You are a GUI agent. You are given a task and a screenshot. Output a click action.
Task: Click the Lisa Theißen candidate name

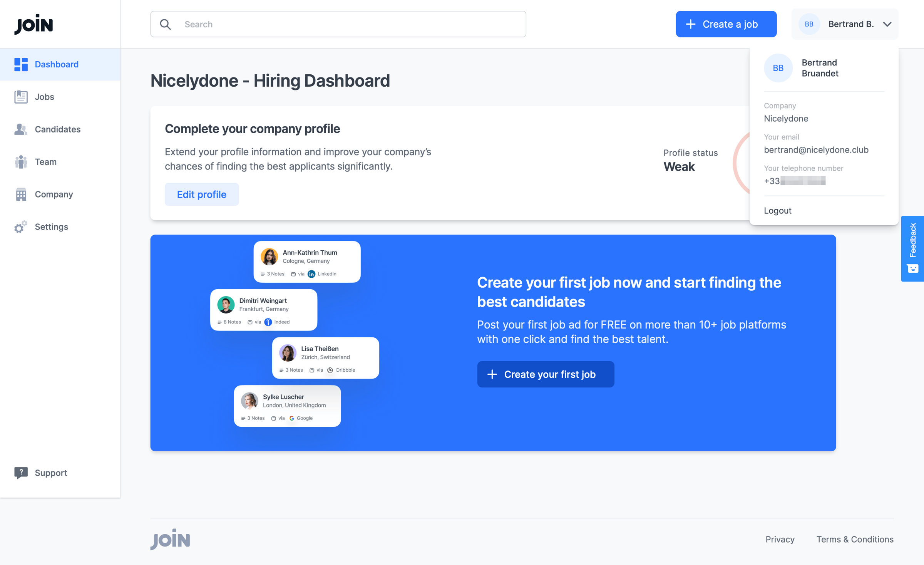320,349
